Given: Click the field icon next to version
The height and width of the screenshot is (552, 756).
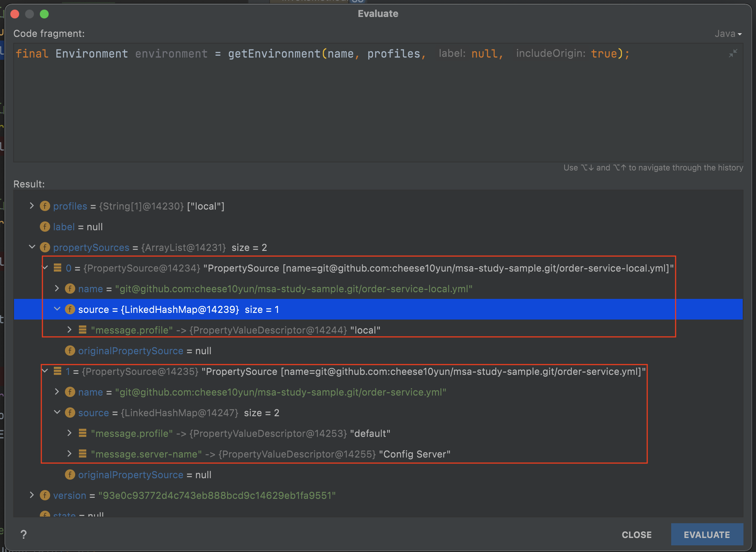Looking at the screenshot, I should tap(45, 495).
